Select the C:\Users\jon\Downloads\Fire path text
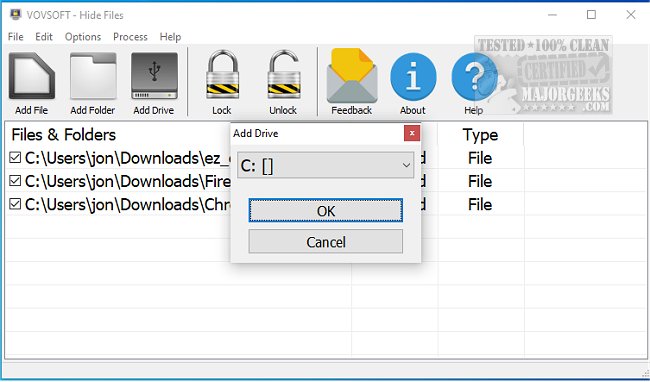Screen dimensions: 650x382 point(128,181)
